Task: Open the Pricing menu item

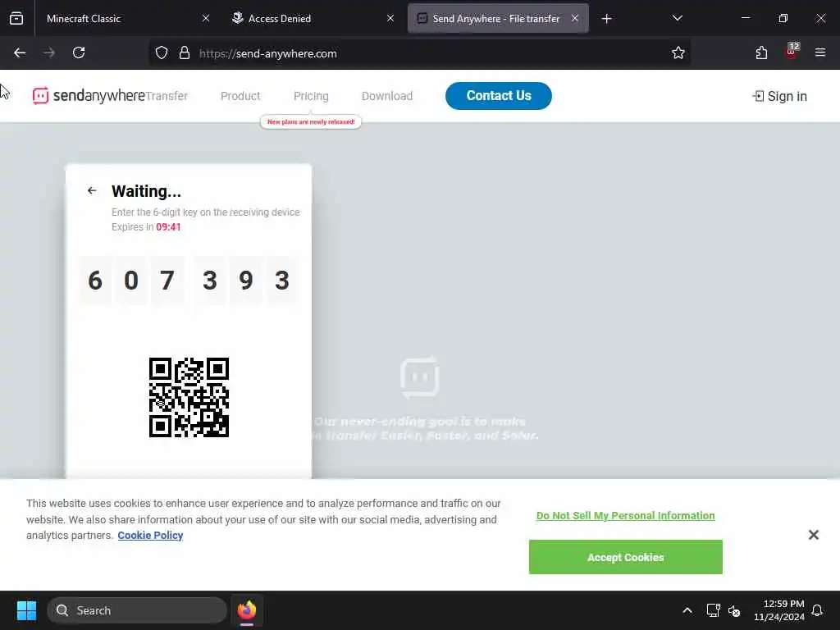Action: 311,96
